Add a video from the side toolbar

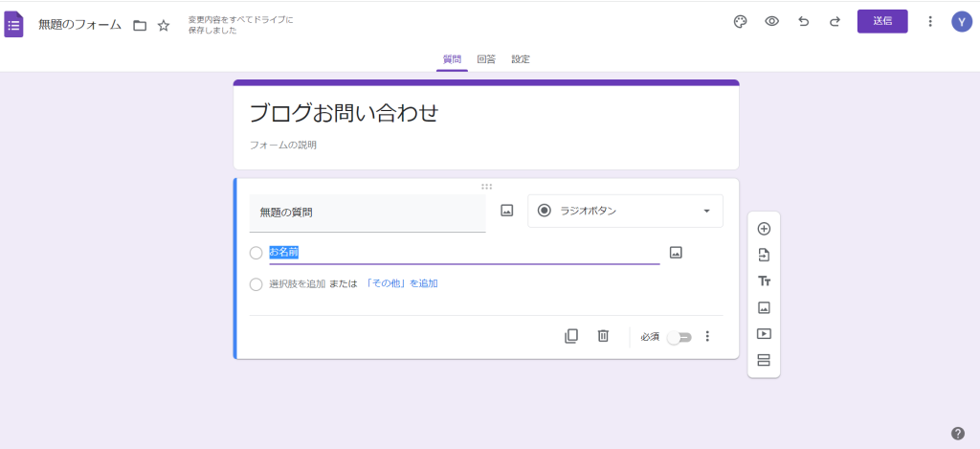pos(764,334)
